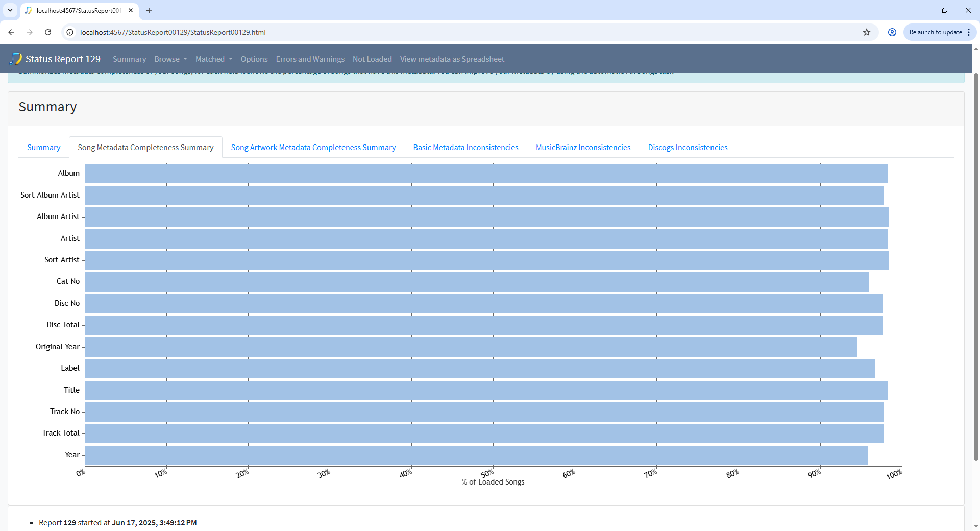Click the Album Artist bar
The width and height of the screenshot is (980, 531).
(x=487, y=217)
